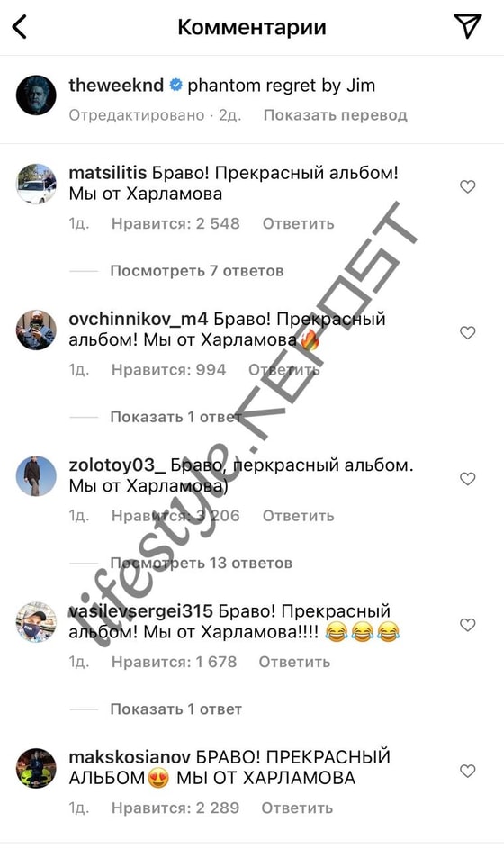Tap heart icon on vasilevsergei315 comment

[x=467, y=625]
